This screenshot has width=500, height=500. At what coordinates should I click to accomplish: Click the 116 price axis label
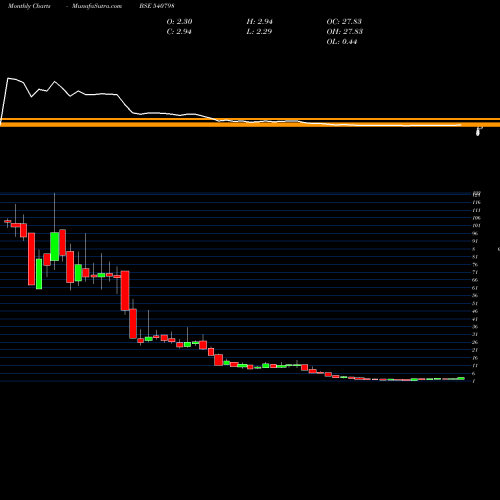click(x=476, y=202)
